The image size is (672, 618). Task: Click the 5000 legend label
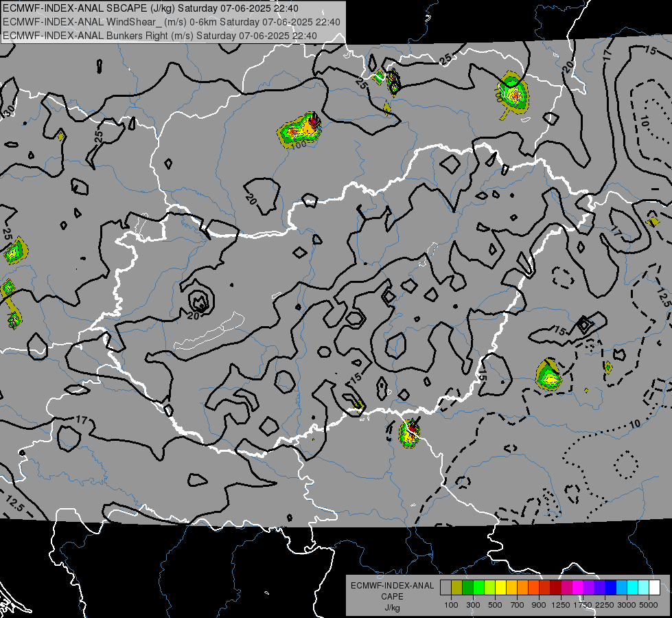pos(649,605)
